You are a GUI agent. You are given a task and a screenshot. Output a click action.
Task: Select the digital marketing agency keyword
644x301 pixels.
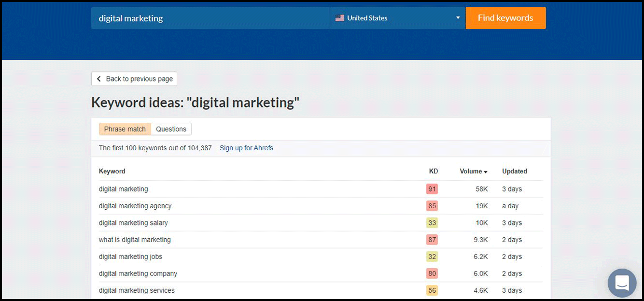click(x=135, y=206)
